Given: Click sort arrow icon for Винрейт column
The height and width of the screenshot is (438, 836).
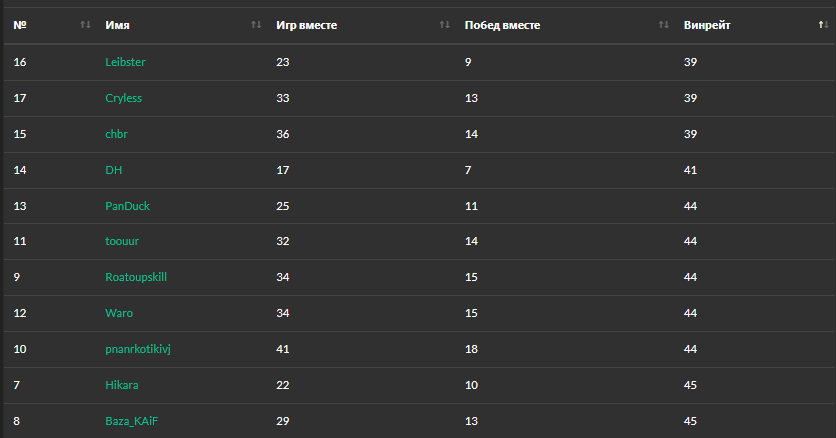Looking at the screenshot, I should [x=822, y=25].
